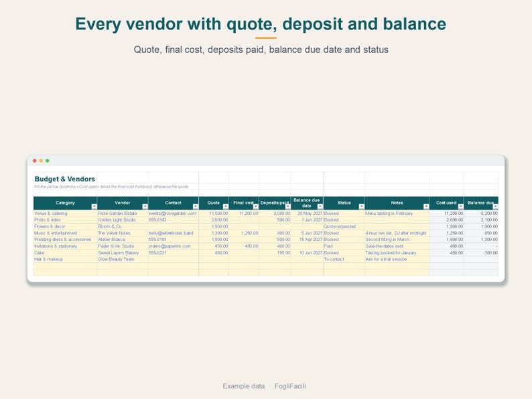Open the Contact column filter arrow
Screen dimensions: 532x399
pos(196,207)
